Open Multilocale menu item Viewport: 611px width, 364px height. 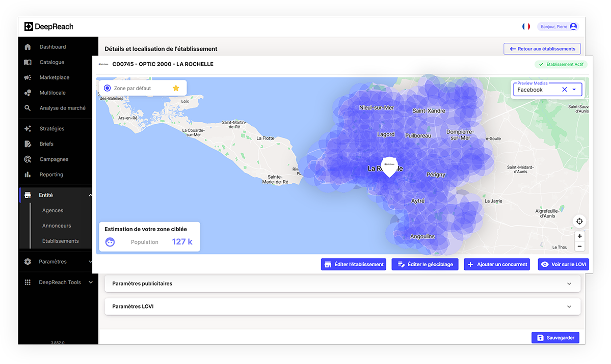pyautogui.click(x=52, y=93)
